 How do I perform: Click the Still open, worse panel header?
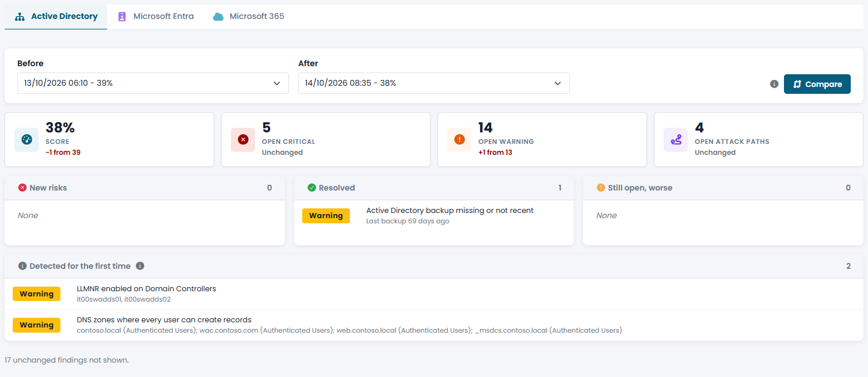(723, 188)
